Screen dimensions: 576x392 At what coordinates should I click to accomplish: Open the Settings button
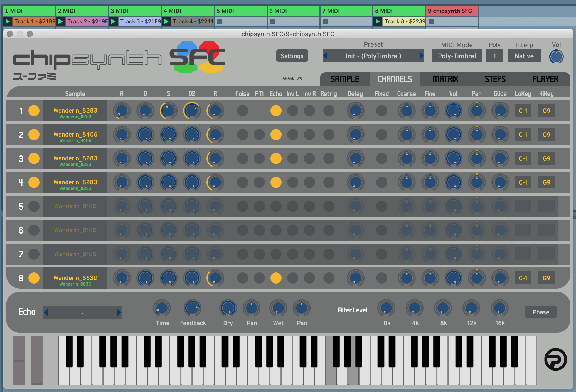pyautogui.click(x=292, y=56)
